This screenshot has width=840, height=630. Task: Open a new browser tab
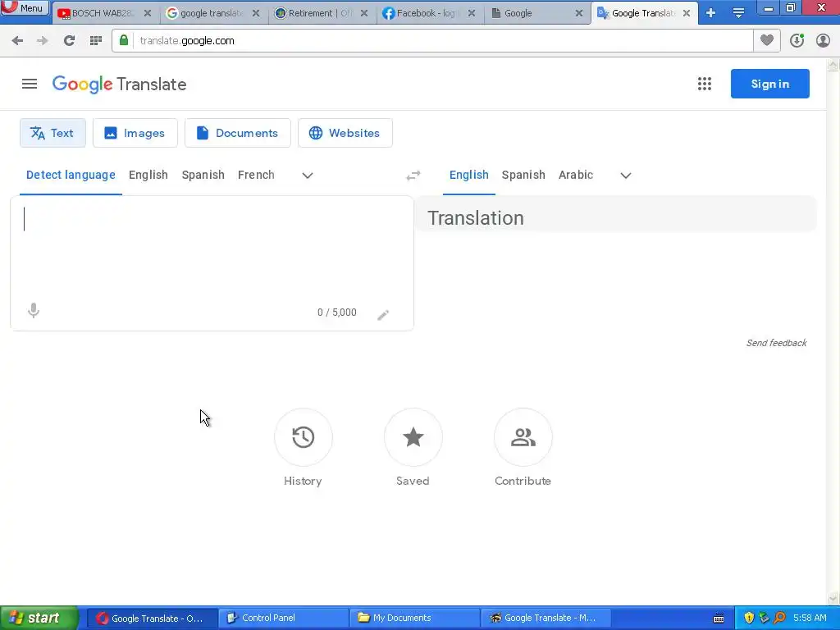[x=711, y=13]
